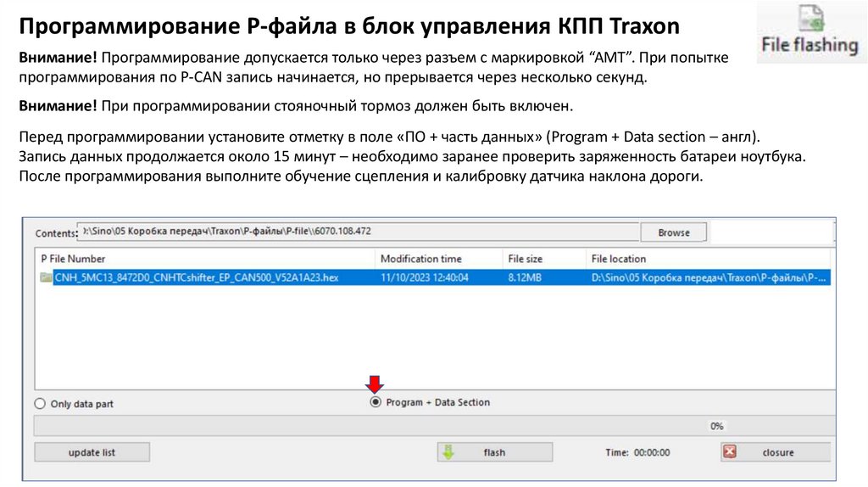The height and width of the screenshot is (487, 868).
Task: Sort by the Modification time column header
Action: click(438, 259)
